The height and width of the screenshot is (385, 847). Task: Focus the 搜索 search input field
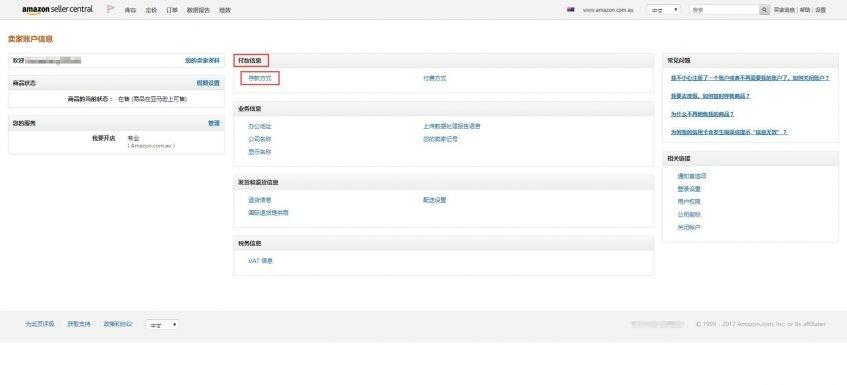tap(724, 10)
